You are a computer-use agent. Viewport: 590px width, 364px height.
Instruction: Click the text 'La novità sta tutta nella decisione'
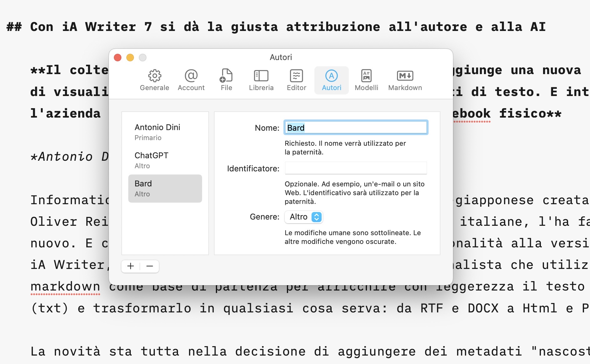coord(168,351)
